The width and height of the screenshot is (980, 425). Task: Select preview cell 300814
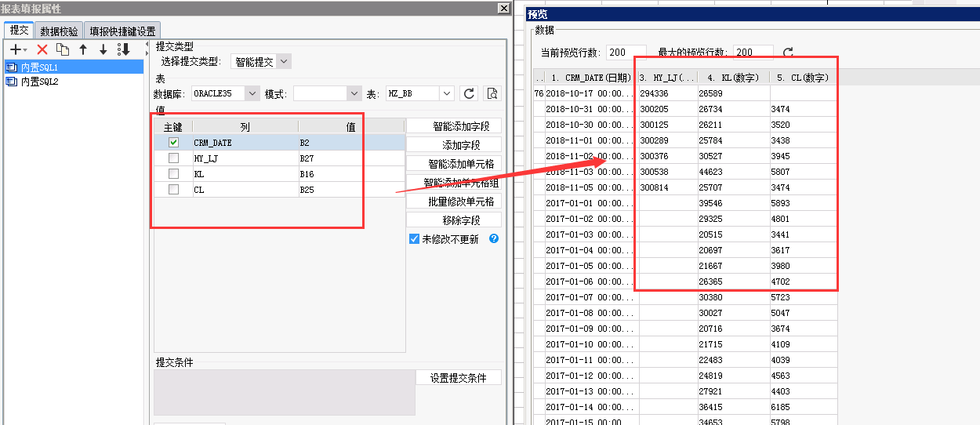coord(668,187)
